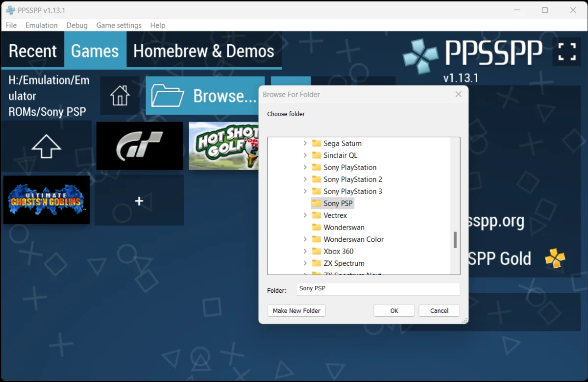Click the Folder name input field
Image resolution: width=588 pixels, height=382 pixels.
pos(378,289)
